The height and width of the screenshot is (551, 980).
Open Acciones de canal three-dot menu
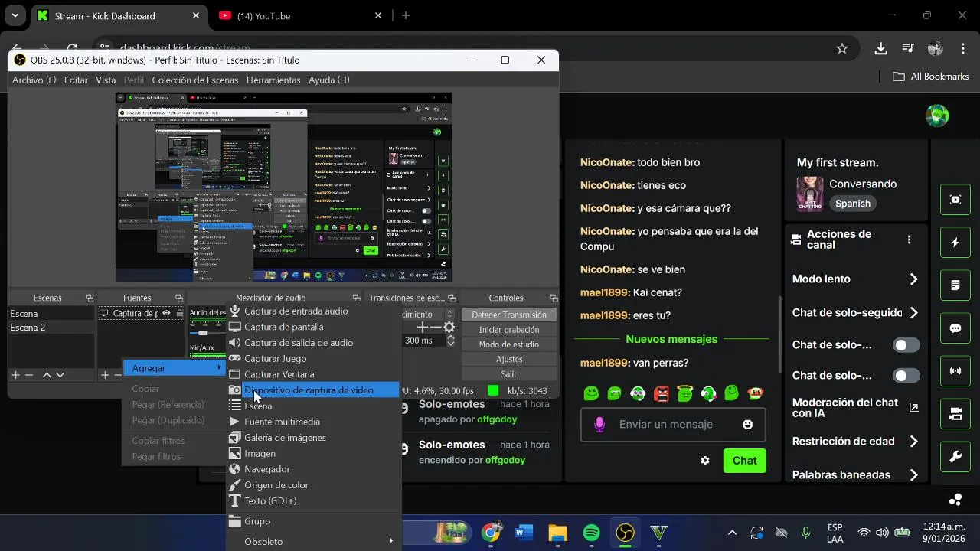point(910,240)
